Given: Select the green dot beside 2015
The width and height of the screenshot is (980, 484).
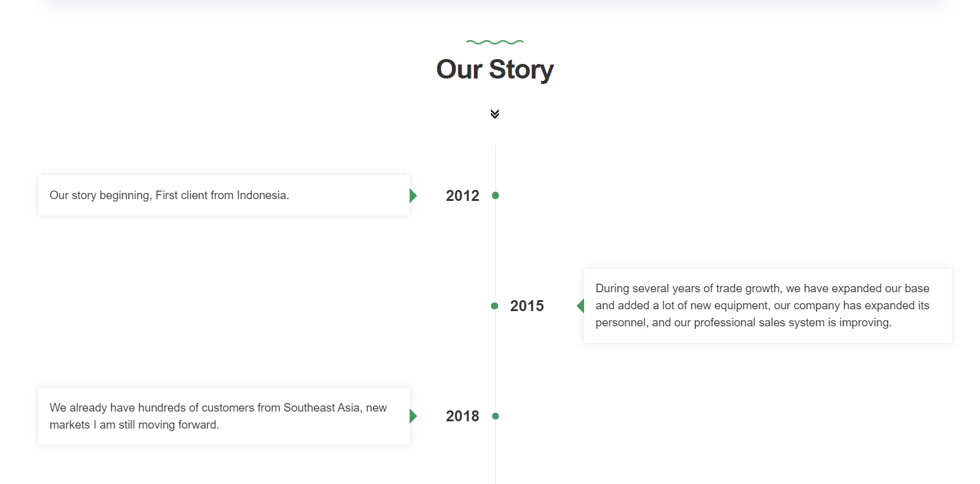Looking at the screenshot, I should (495, 306).
